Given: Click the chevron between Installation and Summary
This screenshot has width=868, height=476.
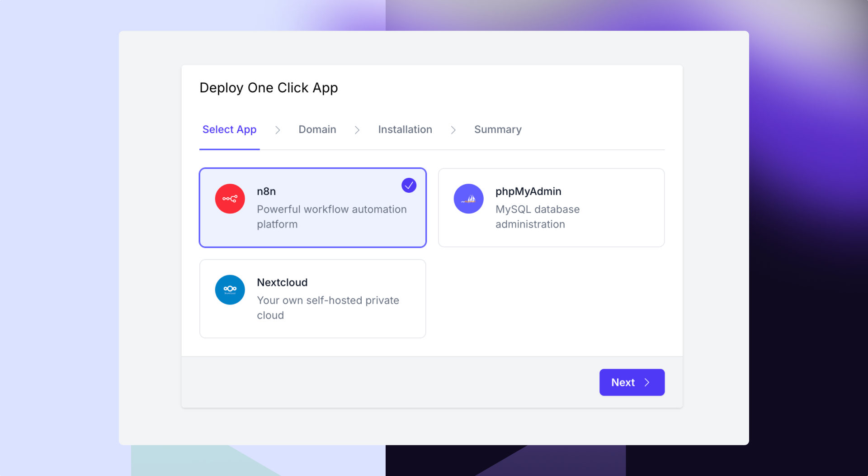Looking at the screenshot, I should 453,130.
